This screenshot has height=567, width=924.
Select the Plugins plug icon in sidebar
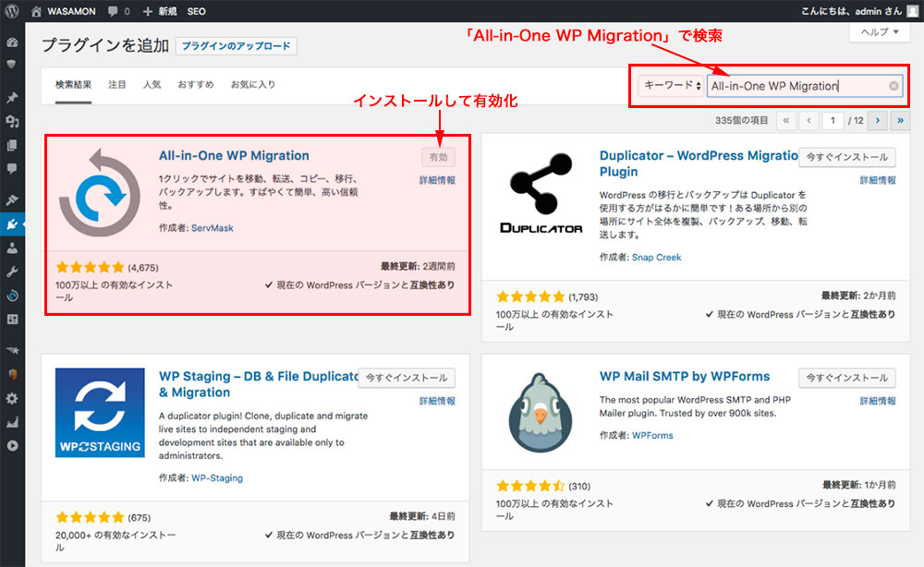pyautogui.click(x=12, y=223)
